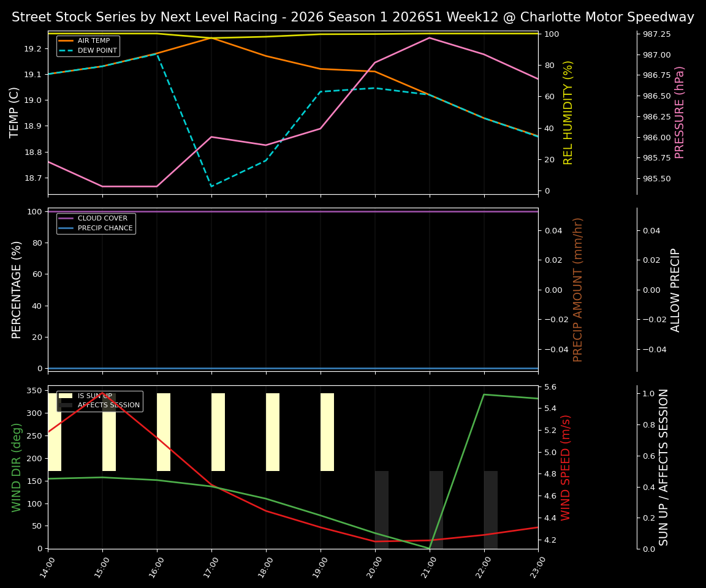Click a yellow IS SUN UP bar
Image resolution: width=706 pixels, height=588 pixels.
coord(165,429)
